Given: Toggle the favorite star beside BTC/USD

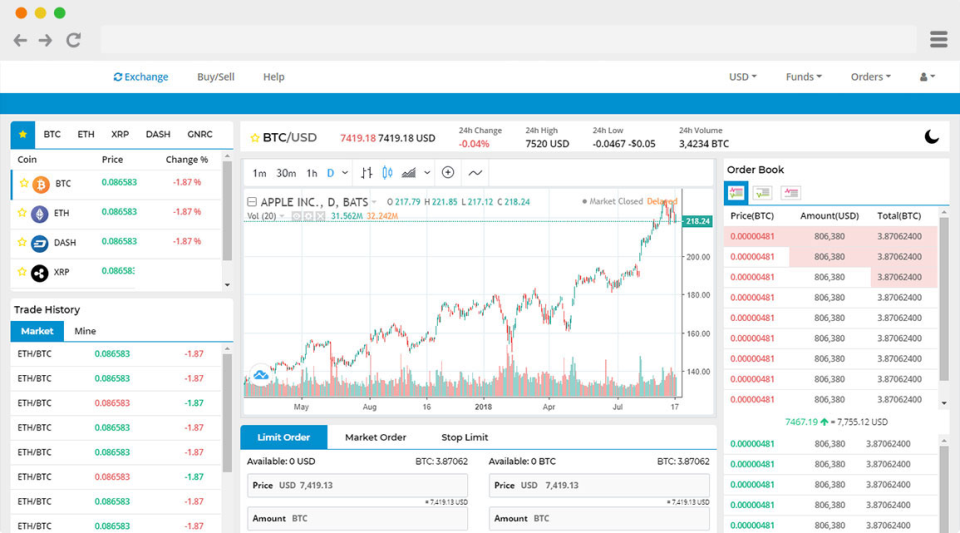Looking at the screenshot, I should pos(255,138).
